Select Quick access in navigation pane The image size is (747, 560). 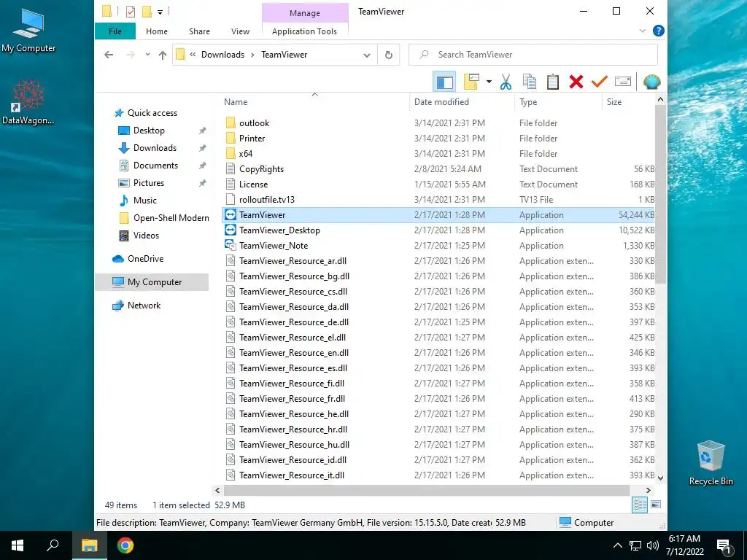[152, 113]
